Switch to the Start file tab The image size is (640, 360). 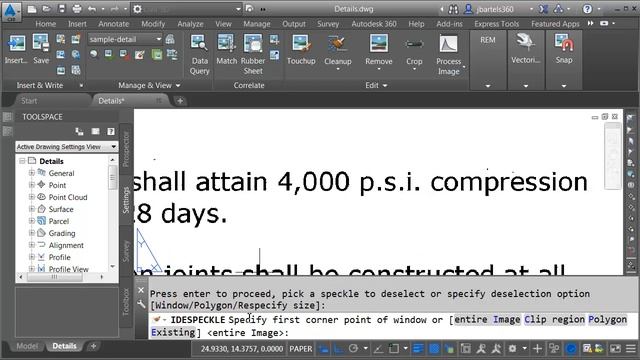(x=29, y=101)
